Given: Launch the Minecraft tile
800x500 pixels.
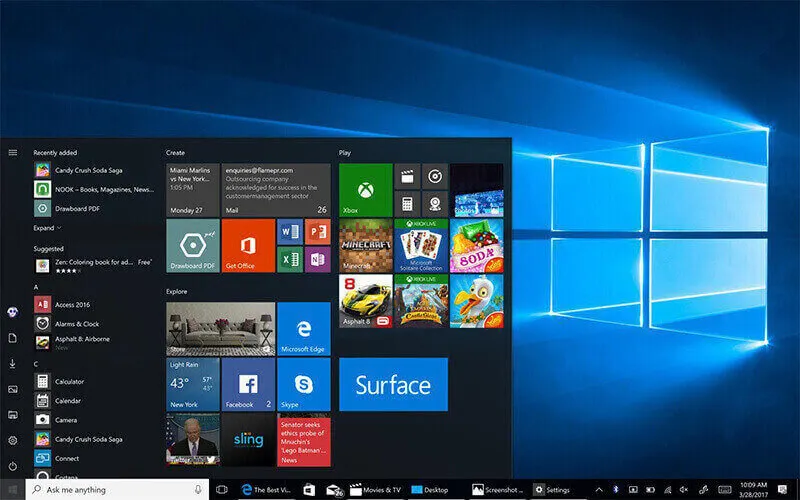Looking at the screenshot, I should (365, 245).
